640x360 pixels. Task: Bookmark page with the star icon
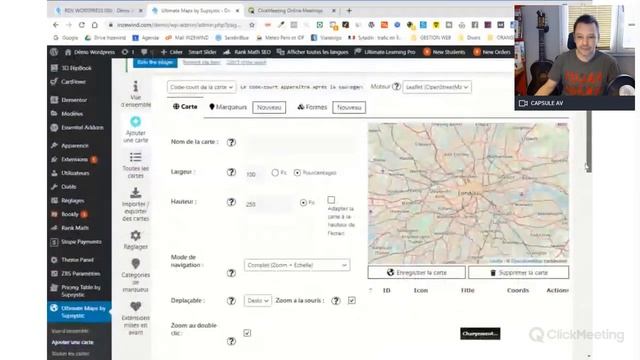point(252,25)
